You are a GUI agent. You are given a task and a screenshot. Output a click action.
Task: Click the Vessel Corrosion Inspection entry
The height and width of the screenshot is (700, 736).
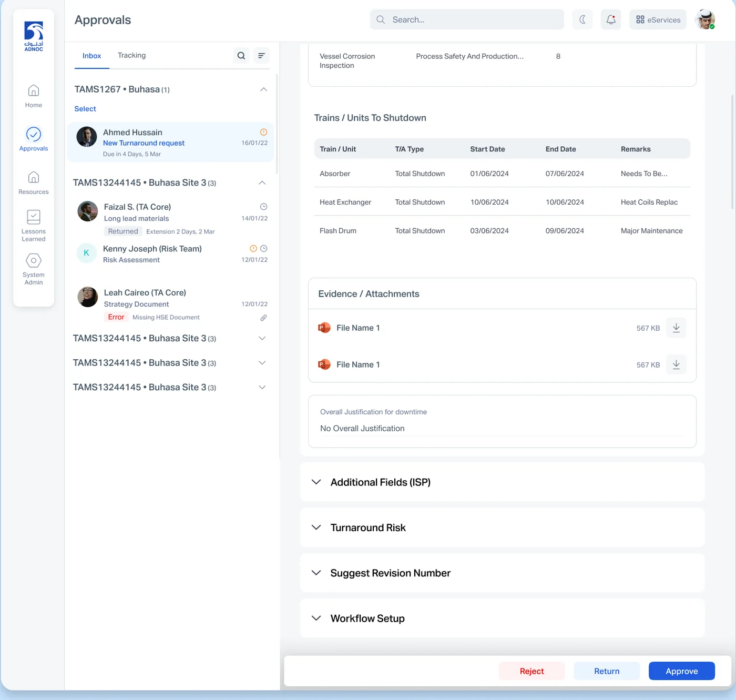coord(347,61)
